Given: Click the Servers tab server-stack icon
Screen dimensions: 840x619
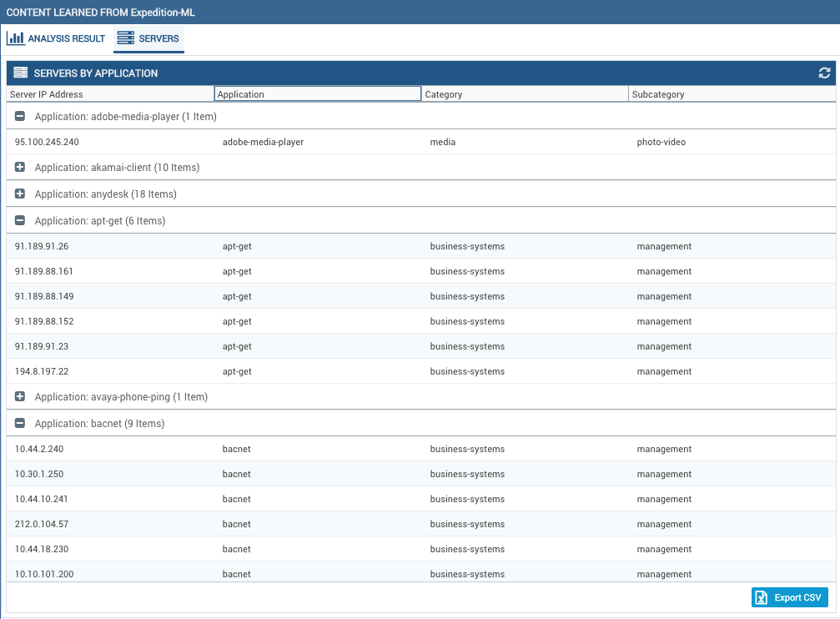Looking at the screenshot, I should 125,38.
